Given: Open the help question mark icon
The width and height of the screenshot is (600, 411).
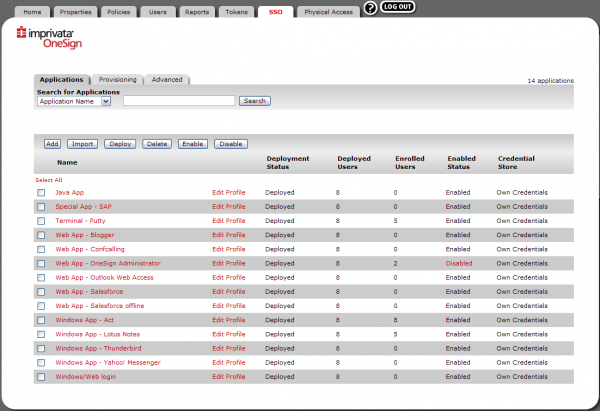Looking at the screenshot, I should (370, 8).
